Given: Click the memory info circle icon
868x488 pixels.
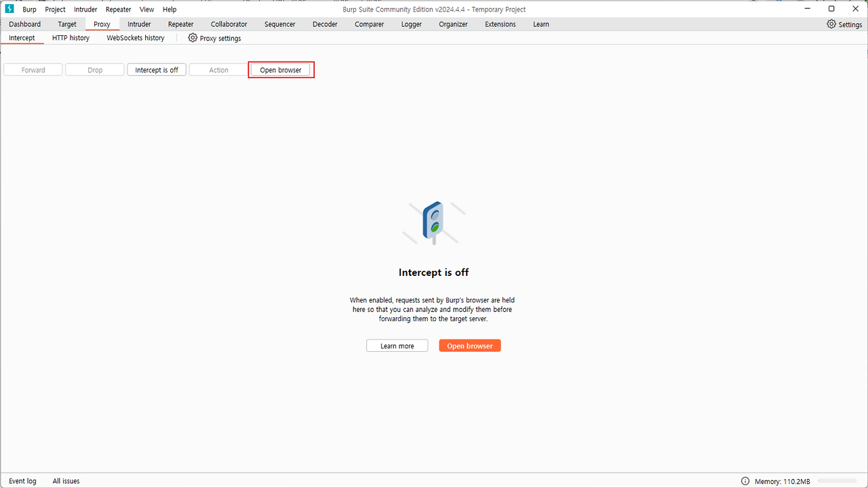Looking at the screenshot, I should click(x=745, y=481).
